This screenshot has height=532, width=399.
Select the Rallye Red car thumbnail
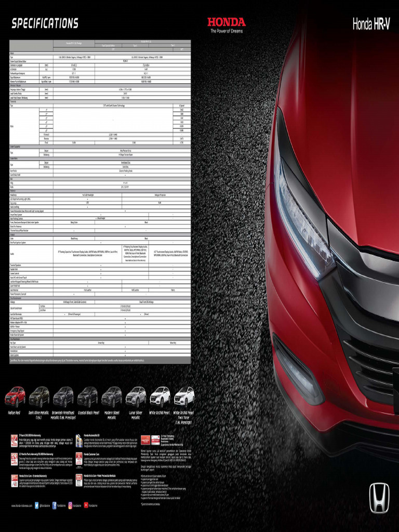tap(15, 397)
